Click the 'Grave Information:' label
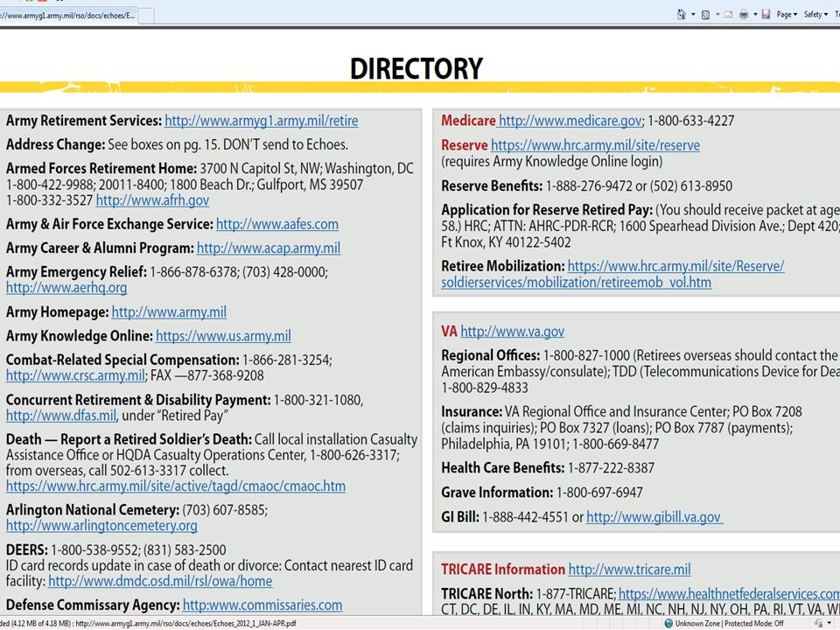 point(497,493)
